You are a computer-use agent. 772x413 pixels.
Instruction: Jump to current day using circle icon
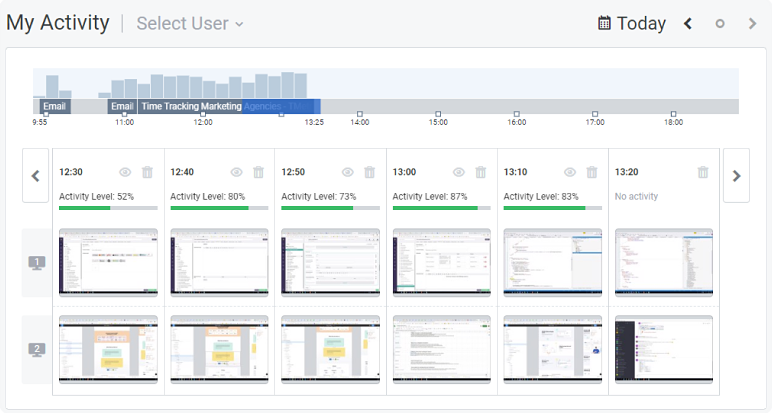[x=720, y=23]
